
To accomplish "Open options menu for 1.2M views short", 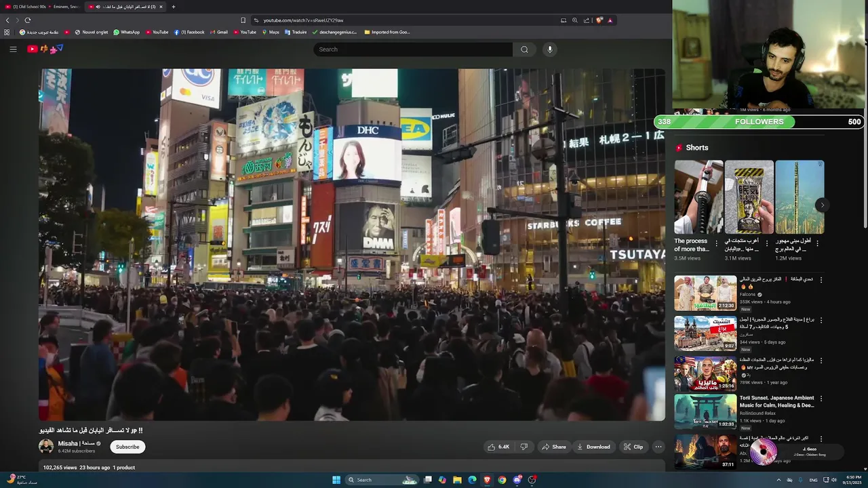I will click(x=818, y=243).
